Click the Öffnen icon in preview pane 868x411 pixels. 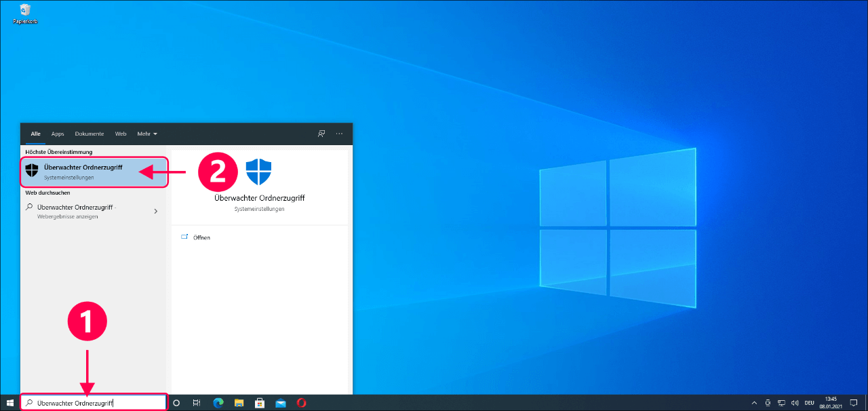[184, 237]
